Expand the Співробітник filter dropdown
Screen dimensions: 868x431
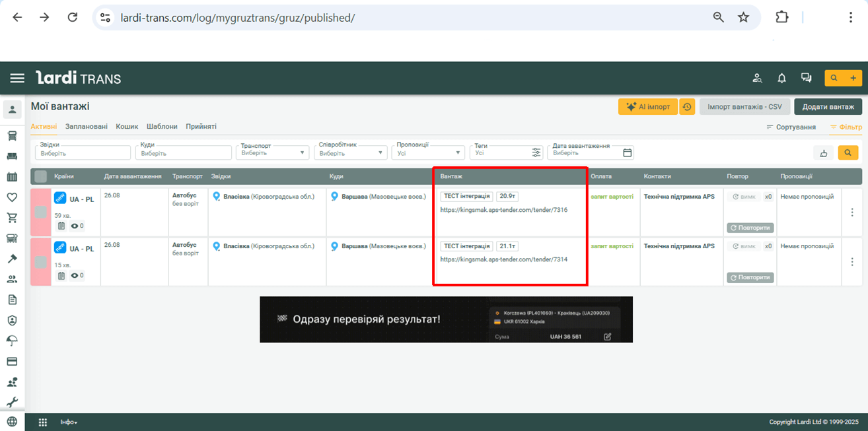click(x=351, y=153)
